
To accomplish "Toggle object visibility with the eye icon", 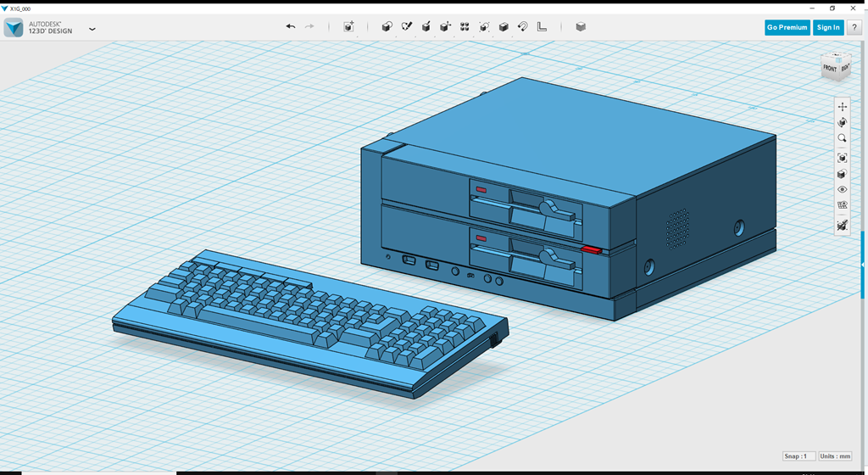I will pos(842,189).
